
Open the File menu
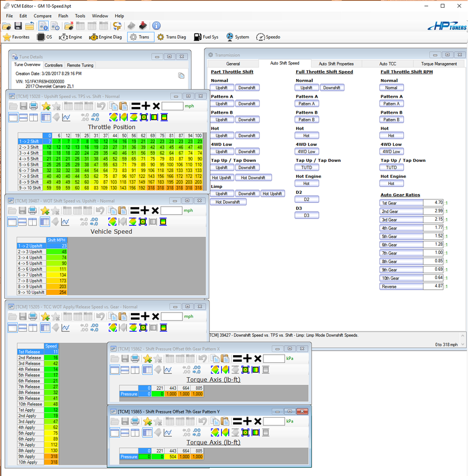click(x=10, y=16)
